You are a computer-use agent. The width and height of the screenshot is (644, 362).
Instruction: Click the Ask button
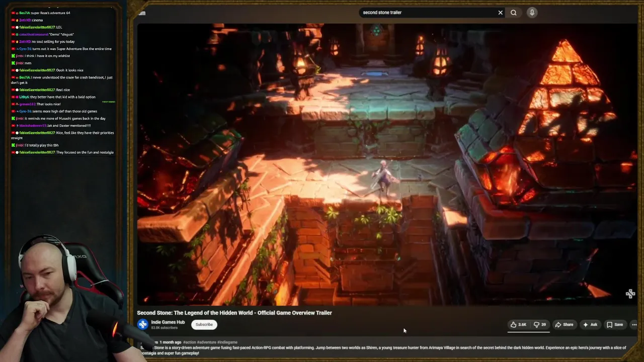pyautogui.click(x=590, y=325)
